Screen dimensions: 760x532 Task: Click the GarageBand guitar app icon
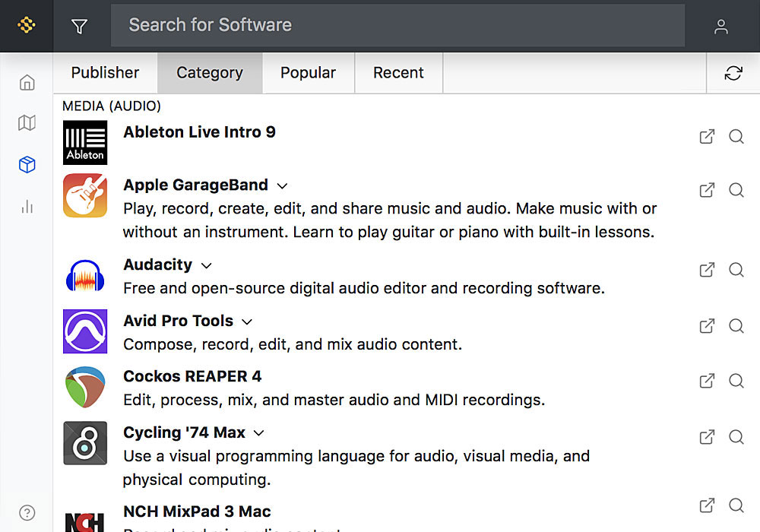[85, 195]
